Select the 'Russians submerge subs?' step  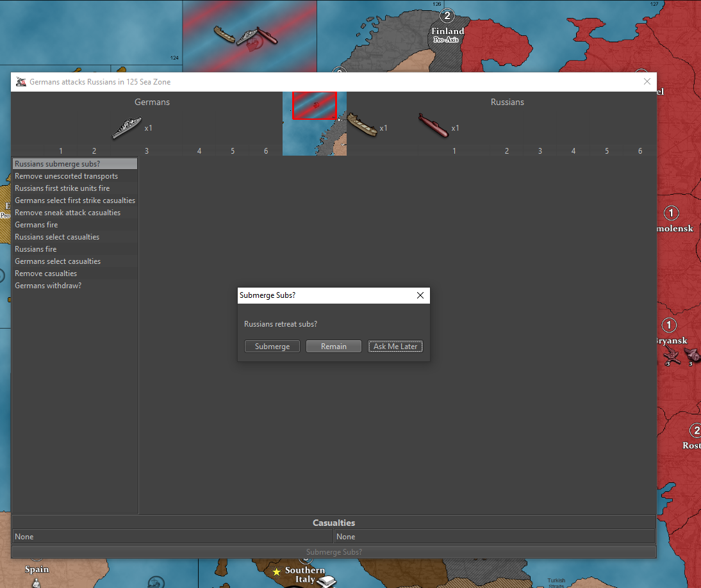click(x=75, y=164)
